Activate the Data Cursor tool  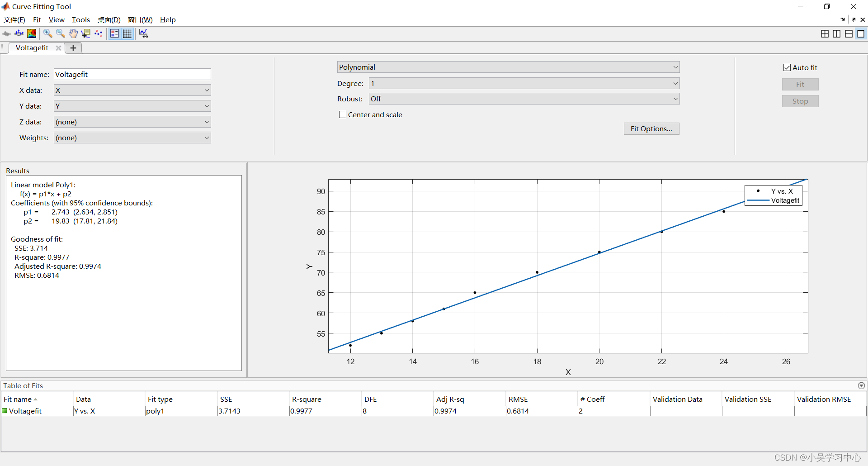(86, 33)
